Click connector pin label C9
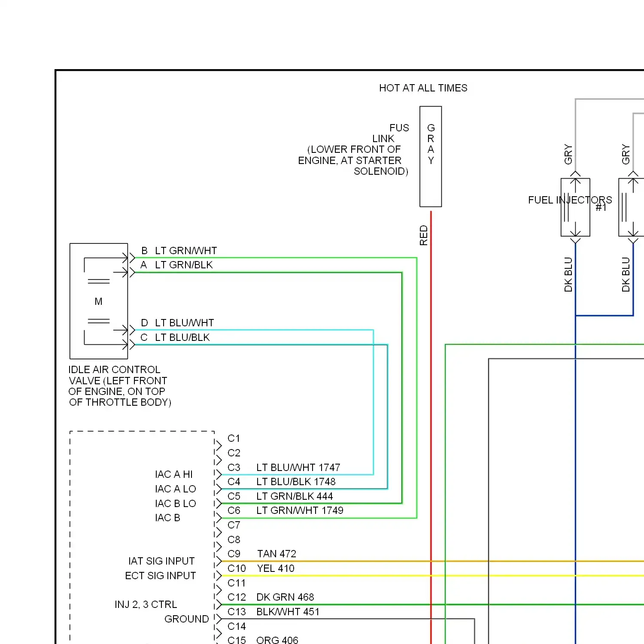644x644 pixels. coord(234,554)
